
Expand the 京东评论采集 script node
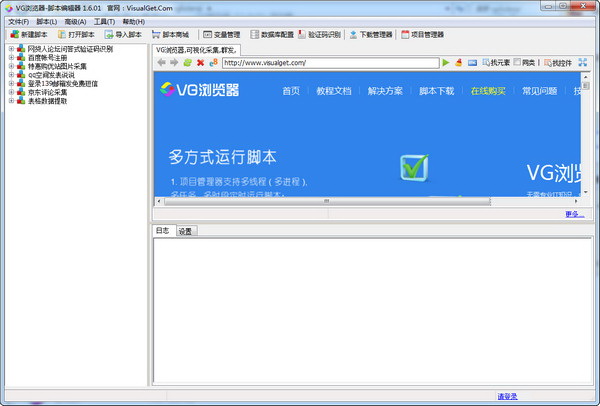(x=11, y=92)
